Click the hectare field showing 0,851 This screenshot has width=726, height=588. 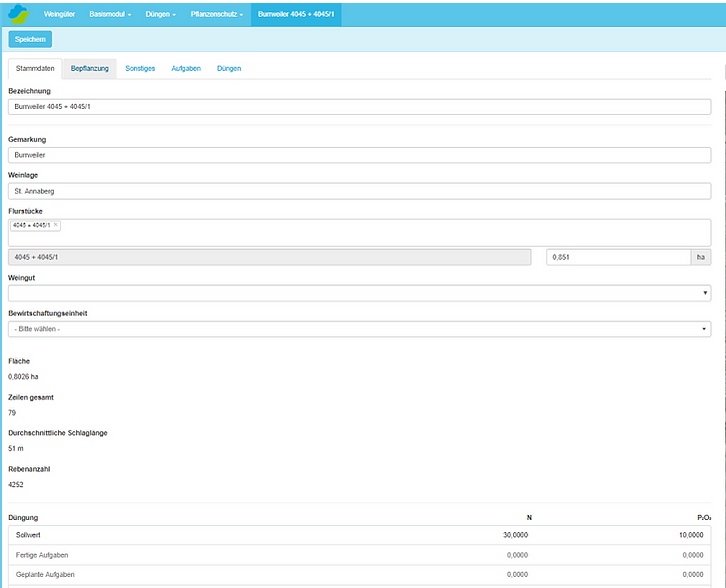618,257
